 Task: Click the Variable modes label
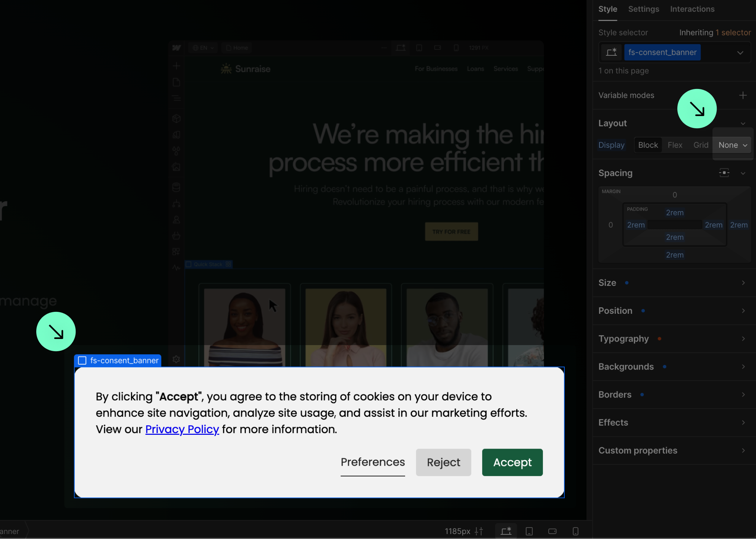tap(626, 95)
